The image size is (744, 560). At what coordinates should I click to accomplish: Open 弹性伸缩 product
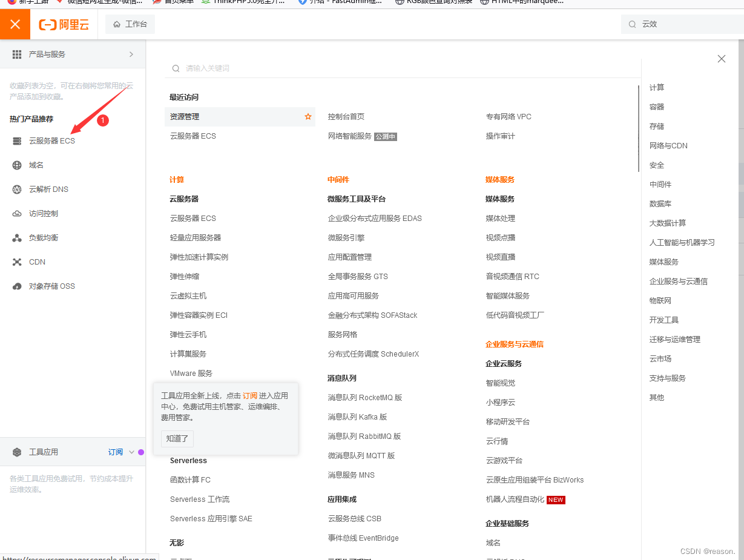click(185, 277)
